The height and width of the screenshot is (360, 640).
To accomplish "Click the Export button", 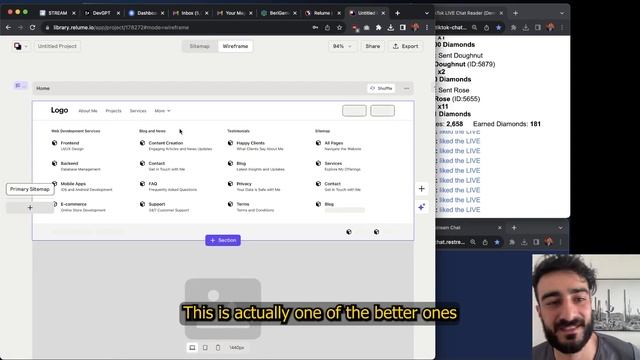I will click(405, 46).
